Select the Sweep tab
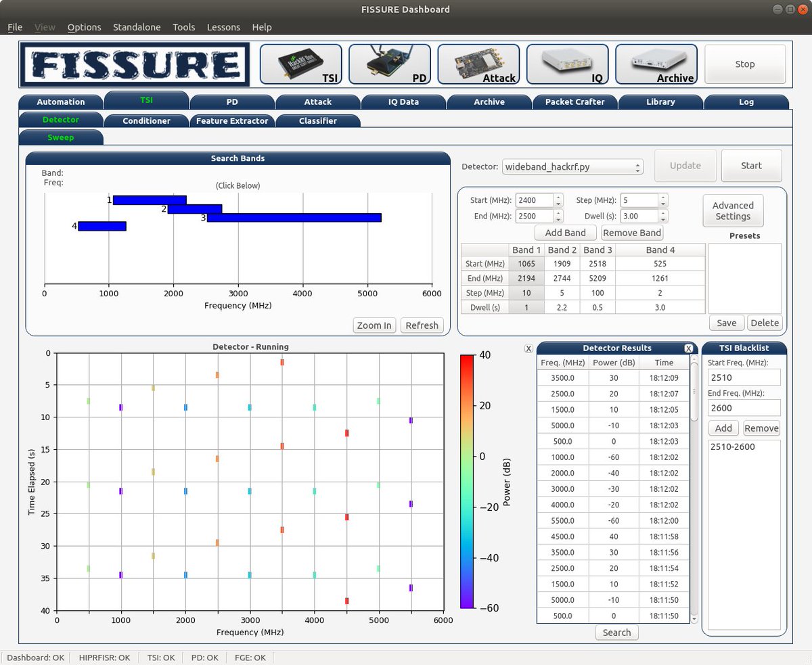Viewport: 812px width, 665px height. 61,137
